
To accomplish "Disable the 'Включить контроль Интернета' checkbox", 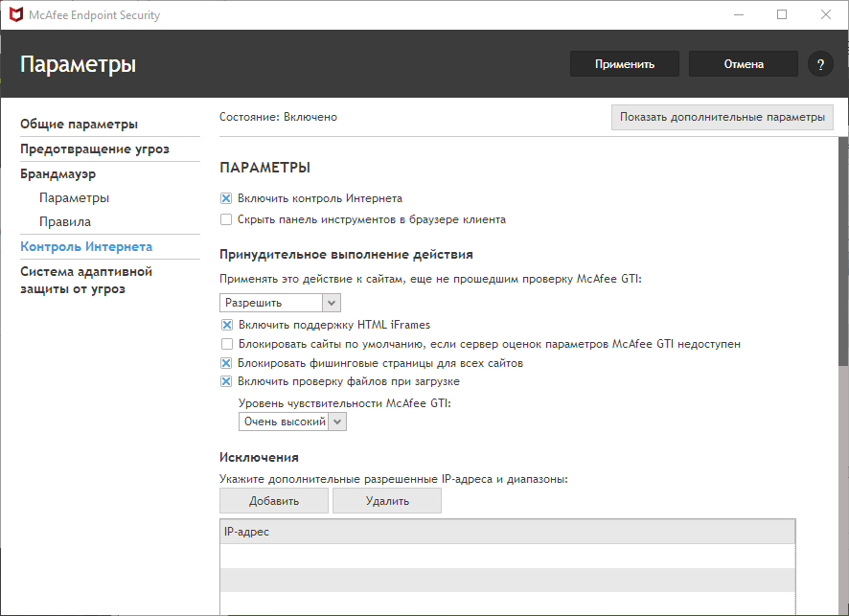I will tap(227, 198).
